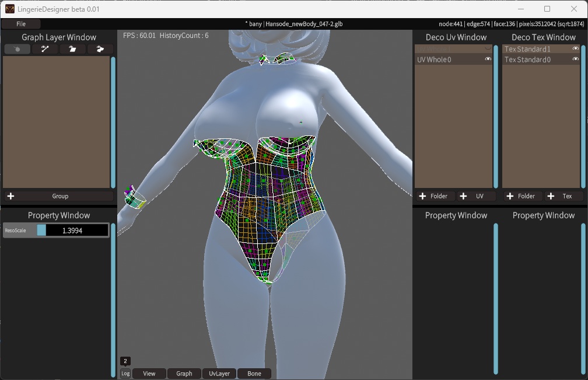The height and width of the screenshot is (380, 588).
Task: Click the plus icon beside Folder in Deco Tex Window
Action: tap(509, 196)
